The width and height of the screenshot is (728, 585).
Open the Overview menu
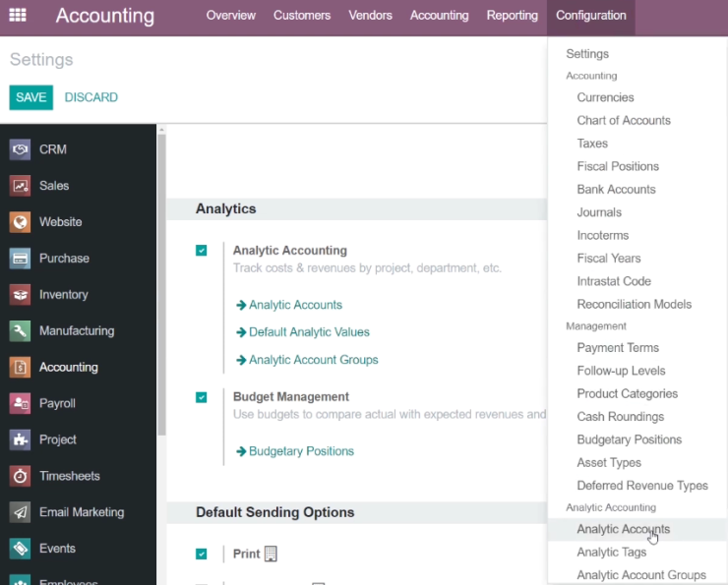(231, 16)
